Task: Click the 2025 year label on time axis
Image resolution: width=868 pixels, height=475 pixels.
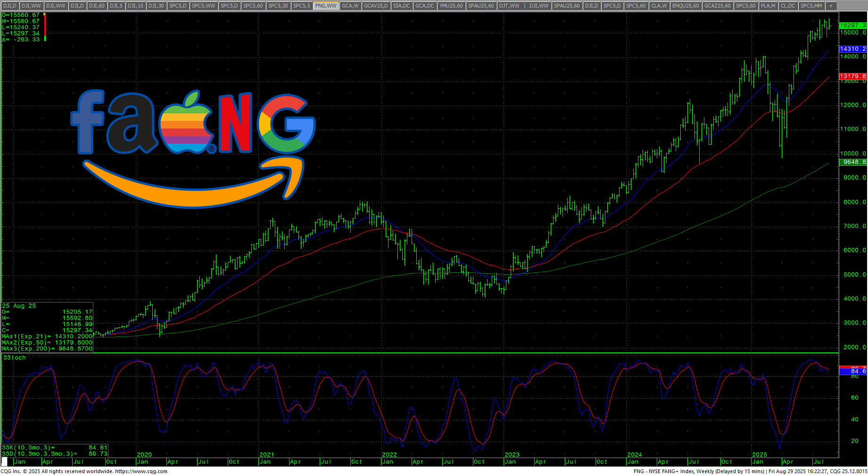Action: 760,455
